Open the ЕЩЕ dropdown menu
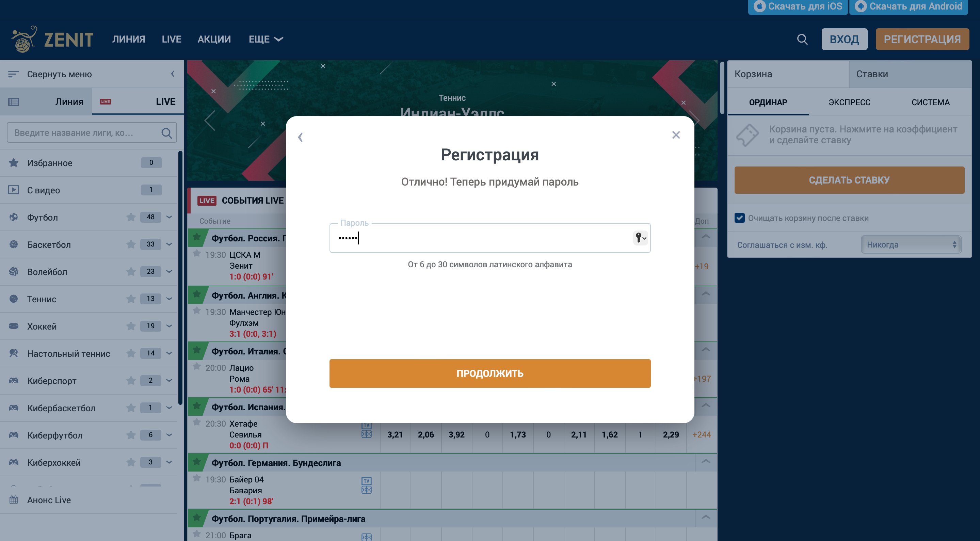This screenshot has width=980, height=541. tap(266, 39)
